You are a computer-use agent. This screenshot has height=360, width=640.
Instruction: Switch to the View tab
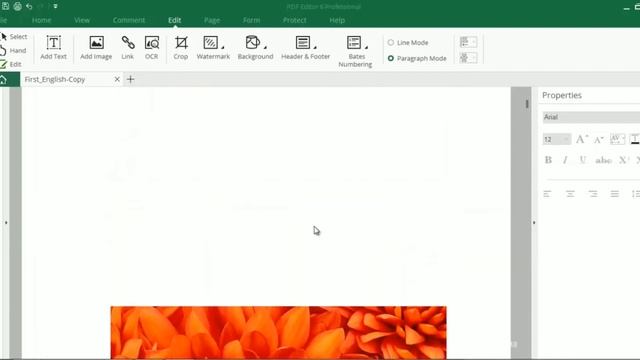pos(82,20)
